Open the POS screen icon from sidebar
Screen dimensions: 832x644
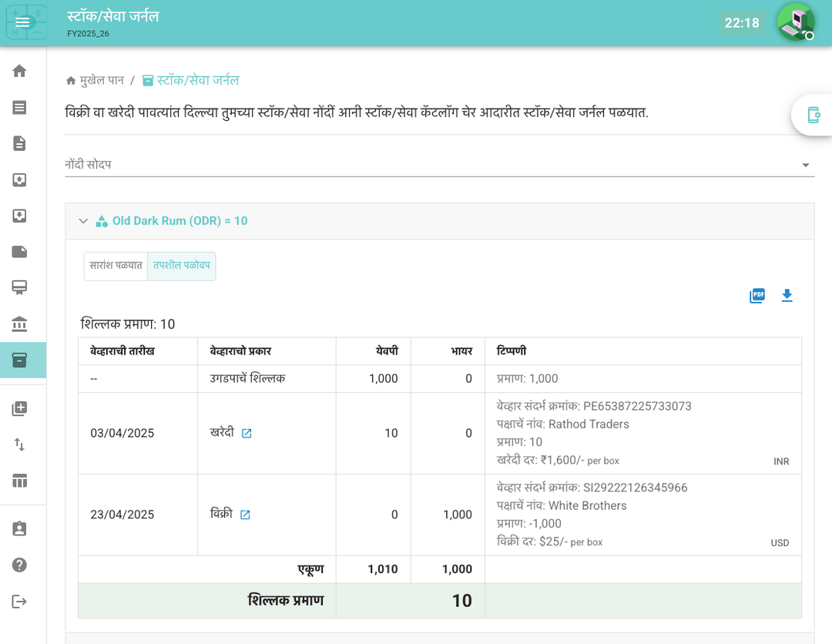[x=18, y=287]
